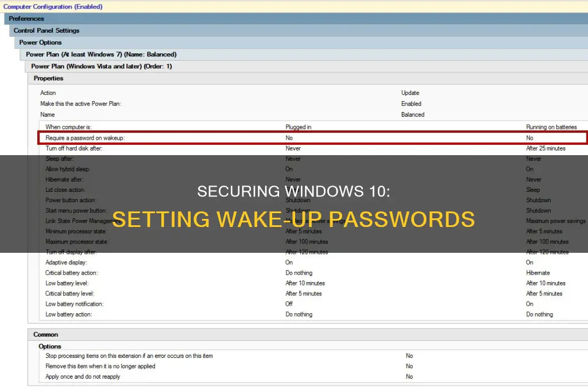Collapse the Computer Configuration (Enabled) section
This screenshot has height=389, width=588.
(x=294, y=6)
